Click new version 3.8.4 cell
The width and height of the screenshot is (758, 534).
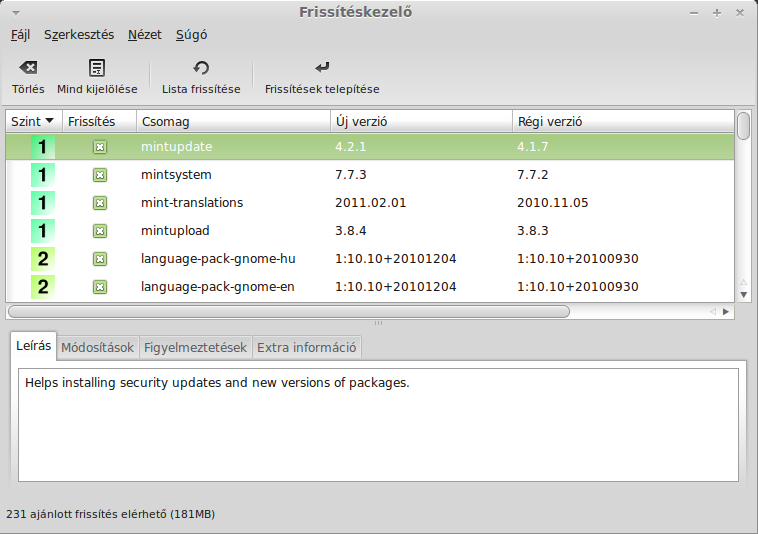(350, 231)
